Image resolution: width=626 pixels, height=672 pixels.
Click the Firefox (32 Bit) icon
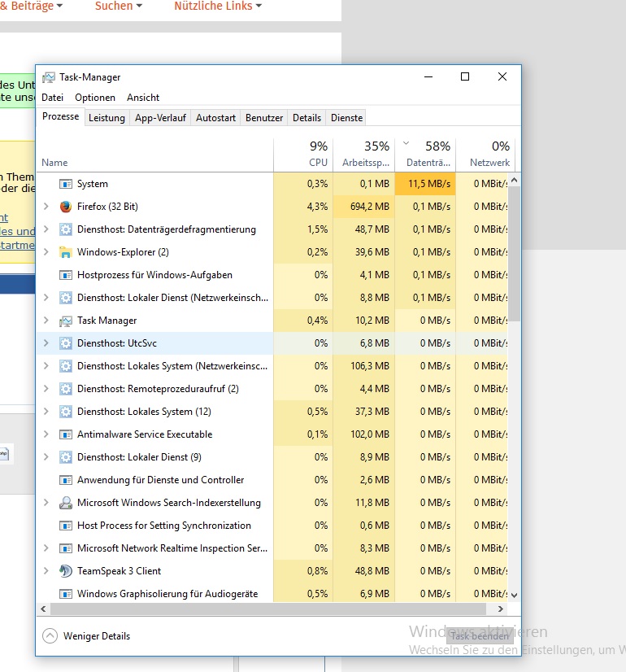click(66, 207)
